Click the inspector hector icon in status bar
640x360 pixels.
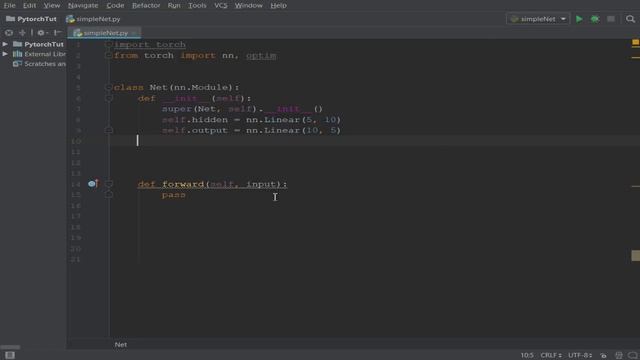pos(619,356)
